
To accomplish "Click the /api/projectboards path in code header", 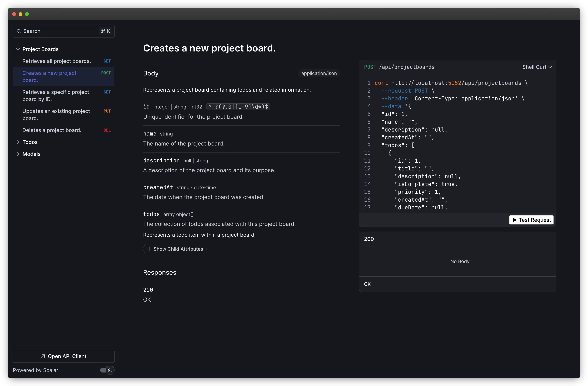I will (x=407, y=67).
